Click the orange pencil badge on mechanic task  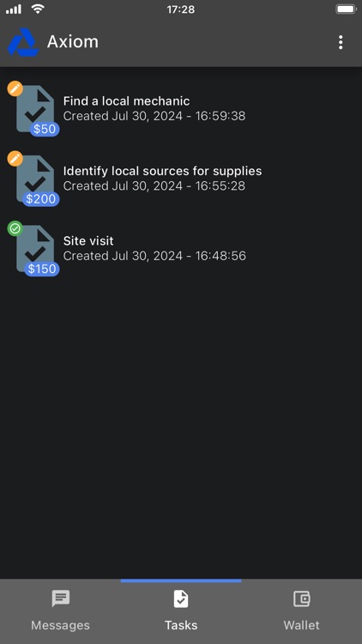click(x=15, y=88)
